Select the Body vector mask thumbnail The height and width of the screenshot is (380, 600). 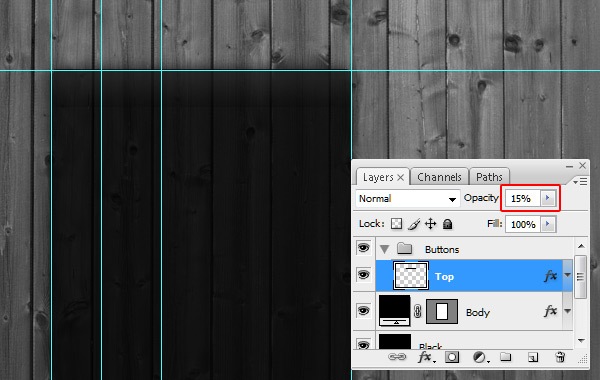coord(442,311)
